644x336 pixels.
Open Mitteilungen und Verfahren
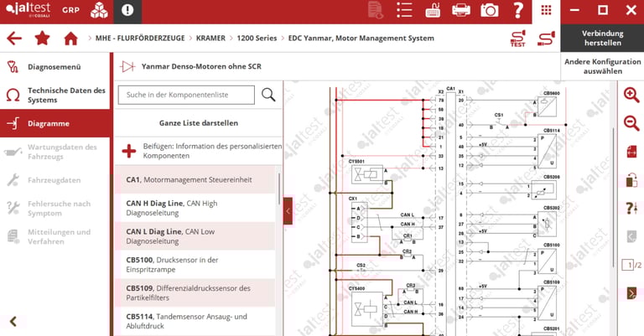(x=55, y=237)
